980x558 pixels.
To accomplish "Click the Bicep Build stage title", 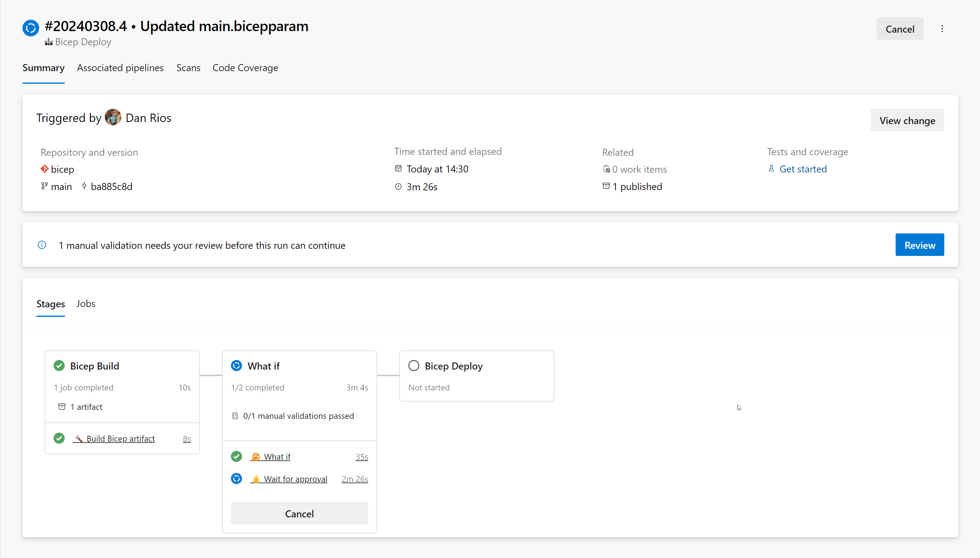I will point(95,366).
